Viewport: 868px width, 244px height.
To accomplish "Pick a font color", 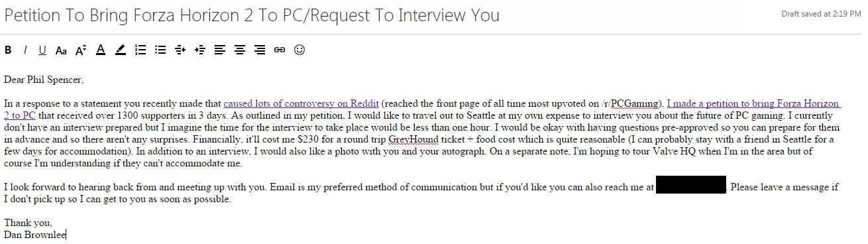I will [101, 50].
